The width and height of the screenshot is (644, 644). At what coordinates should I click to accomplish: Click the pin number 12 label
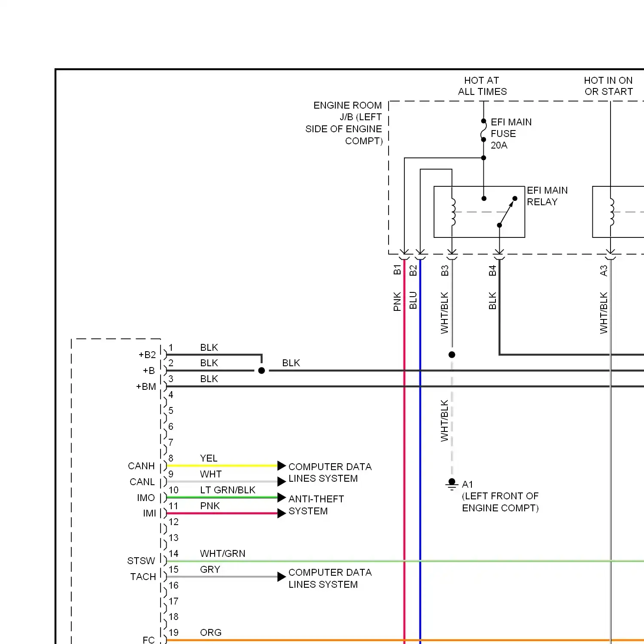click(x=173, y=522)
